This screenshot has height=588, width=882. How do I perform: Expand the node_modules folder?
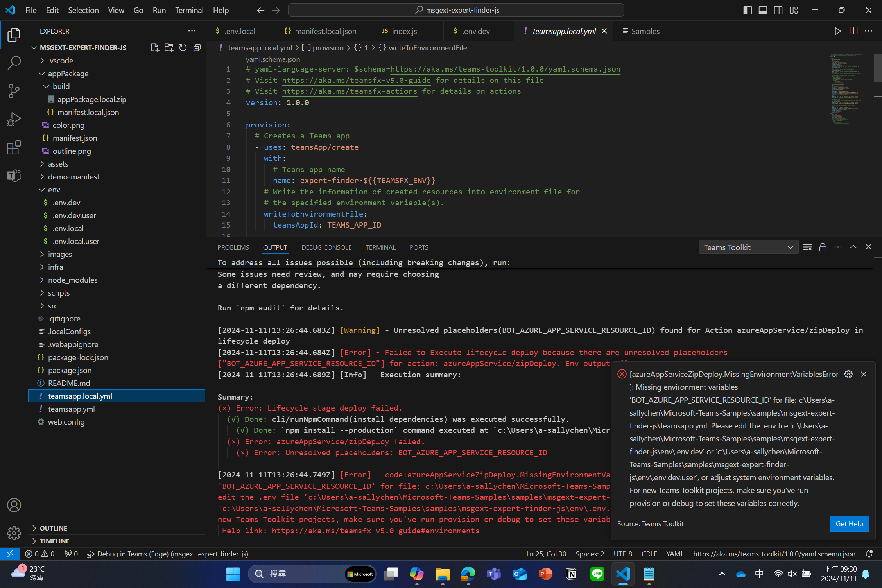(x=117, y=280)
